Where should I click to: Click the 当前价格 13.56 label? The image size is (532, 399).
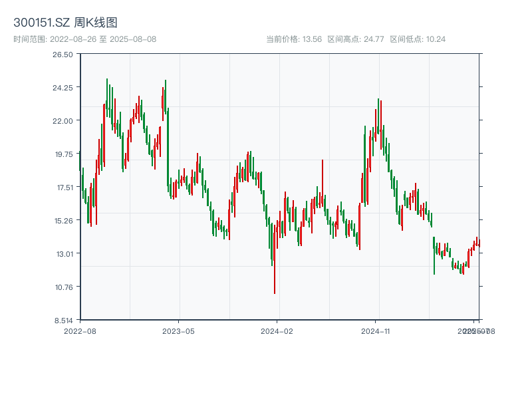[293, 39]
